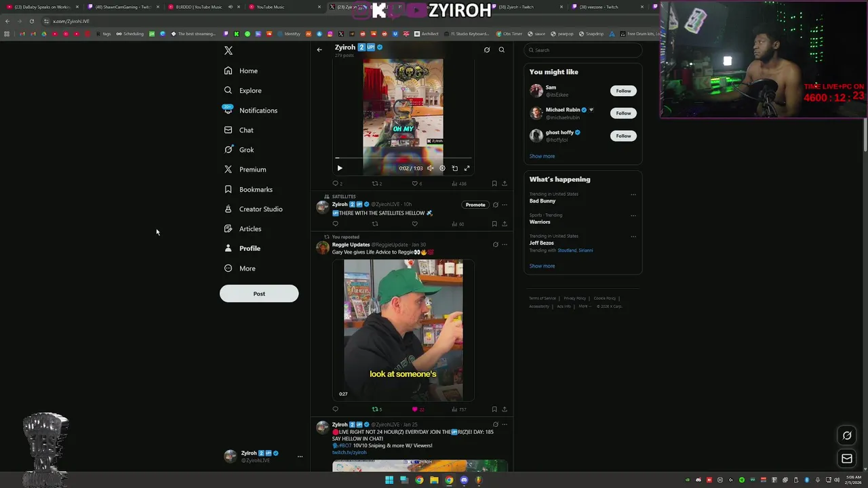Reply to the Reggie Updates post
868x488 pixels.
pos(335,409)
